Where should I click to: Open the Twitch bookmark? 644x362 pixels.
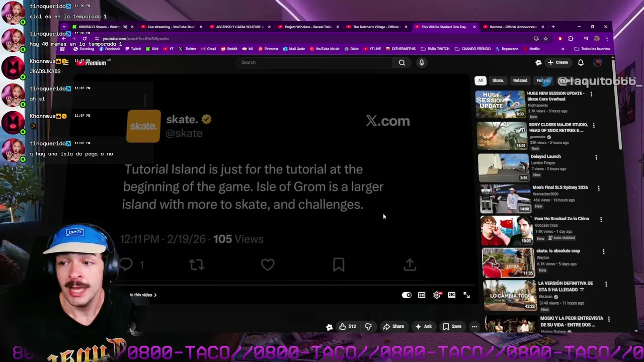click(x=133, y=49)
